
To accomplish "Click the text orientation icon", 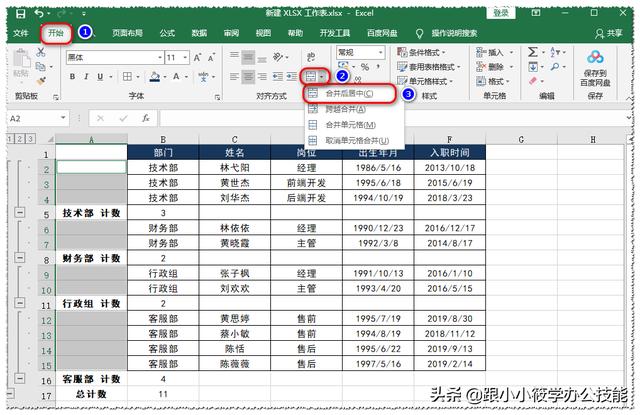I will tap(278, 57).
